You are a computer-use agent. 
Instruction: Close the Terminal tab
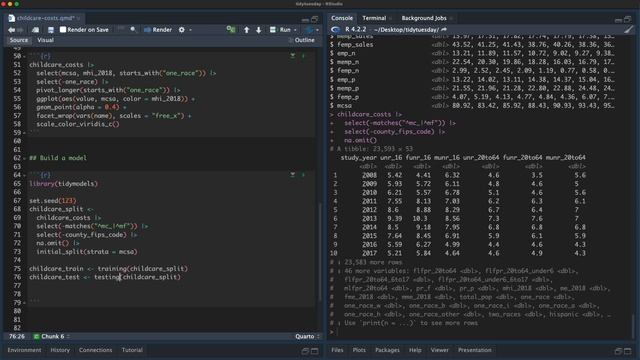pos(391,18)
